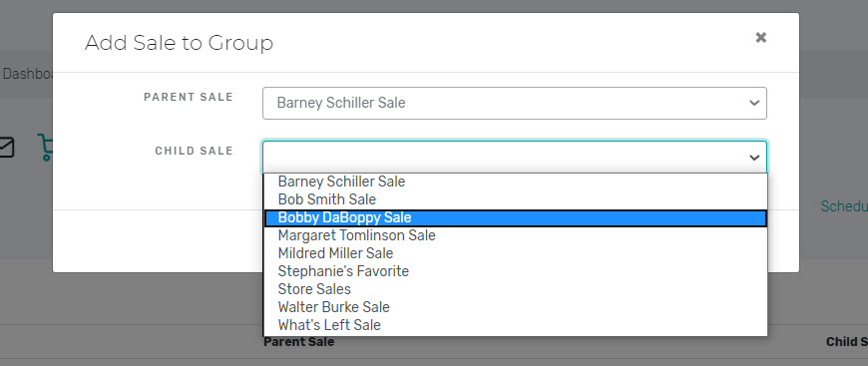Click the Child Sale column header
This screenshot has width=868, height=366.
click(x=847, y=342)
